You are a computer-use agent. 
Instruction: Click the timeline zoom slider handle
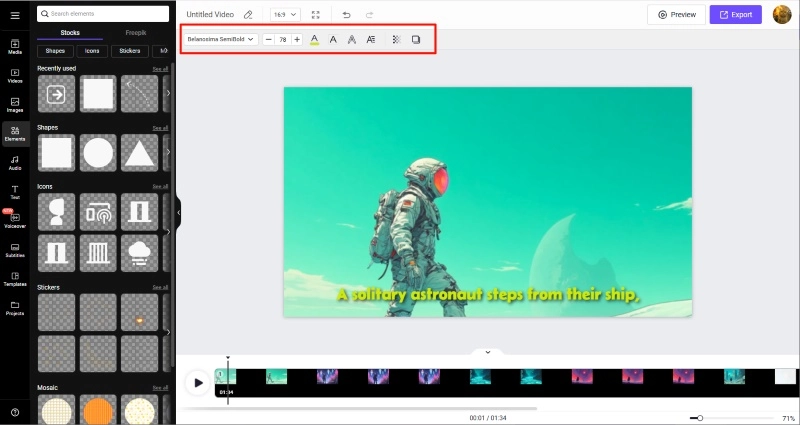[x=700, y=418]
